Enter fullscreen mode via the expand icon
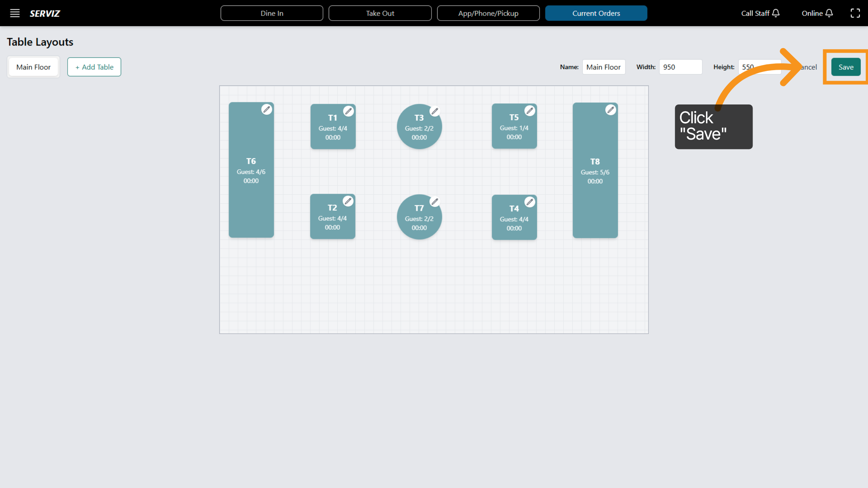Image resolution: width=868 pixels, height=488 pixels. [x=856, y=13]
